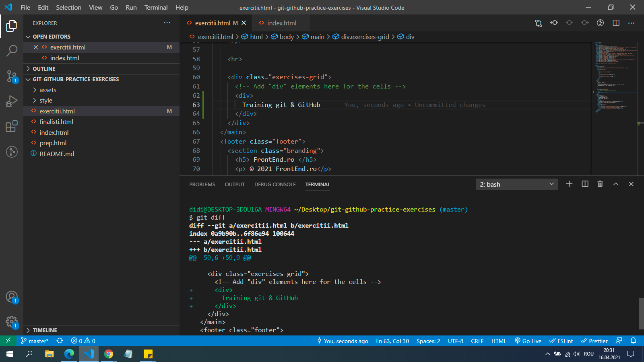Click the master branch indicator in status bar
Screen dimensions: 644x362
tap(35, 341)
